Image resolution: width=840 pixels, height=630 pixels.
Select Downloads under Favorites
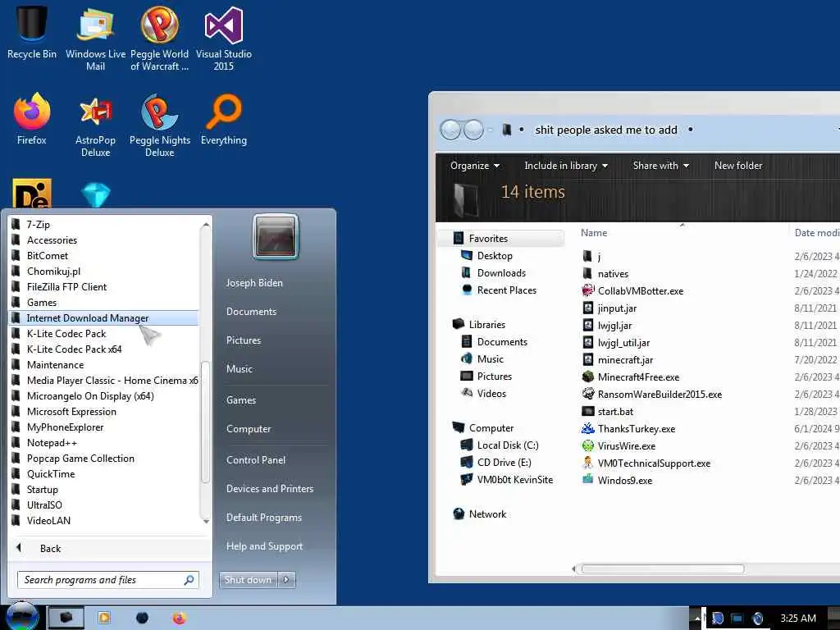(x=501, y=273)
